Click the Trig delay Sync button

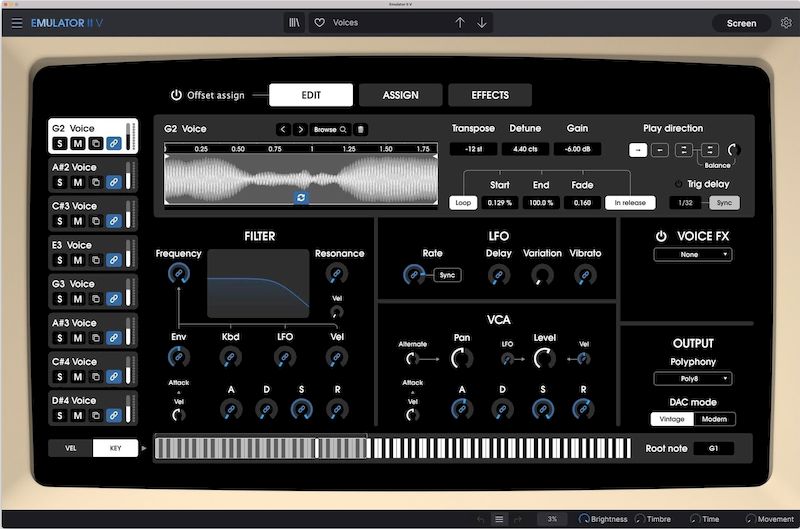[724, 203]
